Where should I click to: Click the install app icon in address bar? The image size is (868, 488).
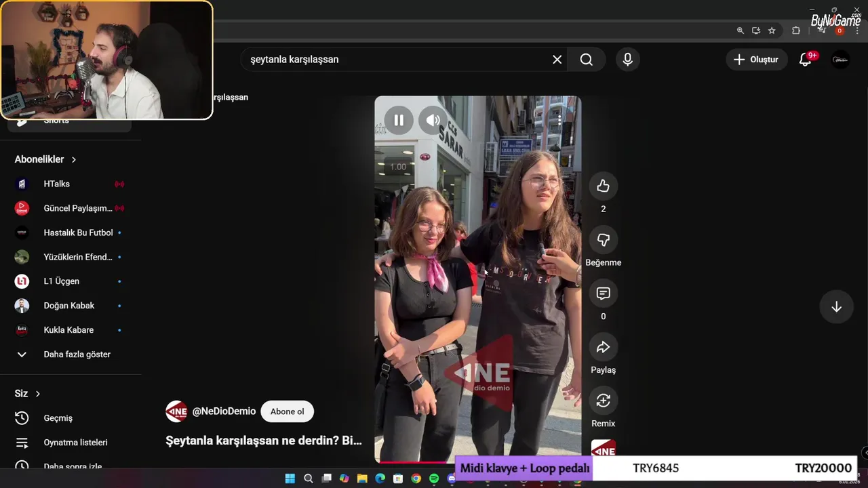tap(756, 30)
